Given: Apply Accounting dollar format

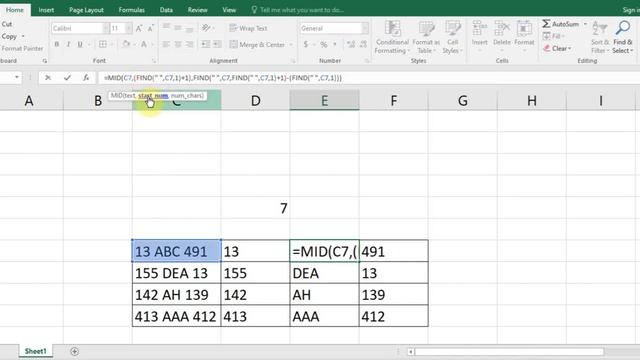Looking at the screenshot, I should pos(306,44).
